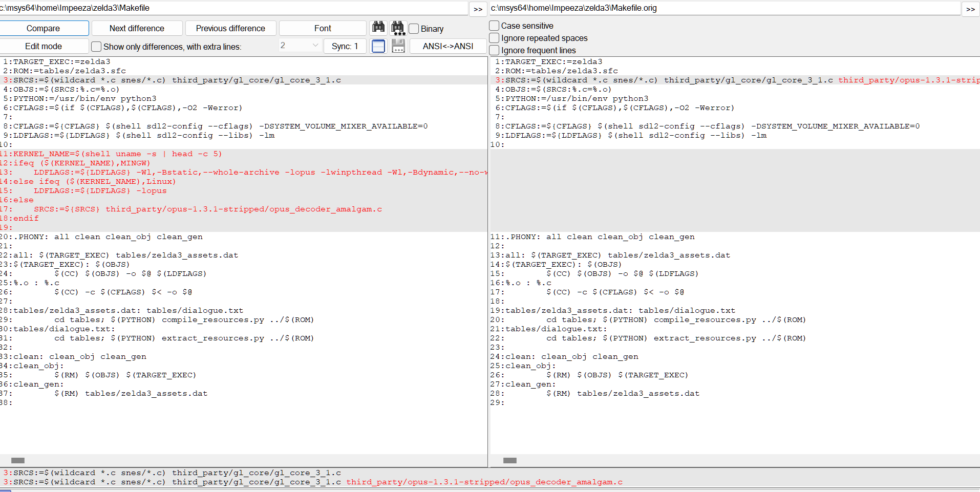
Task: Check Ignore repeated spaces
Action: tap(494, 38)
